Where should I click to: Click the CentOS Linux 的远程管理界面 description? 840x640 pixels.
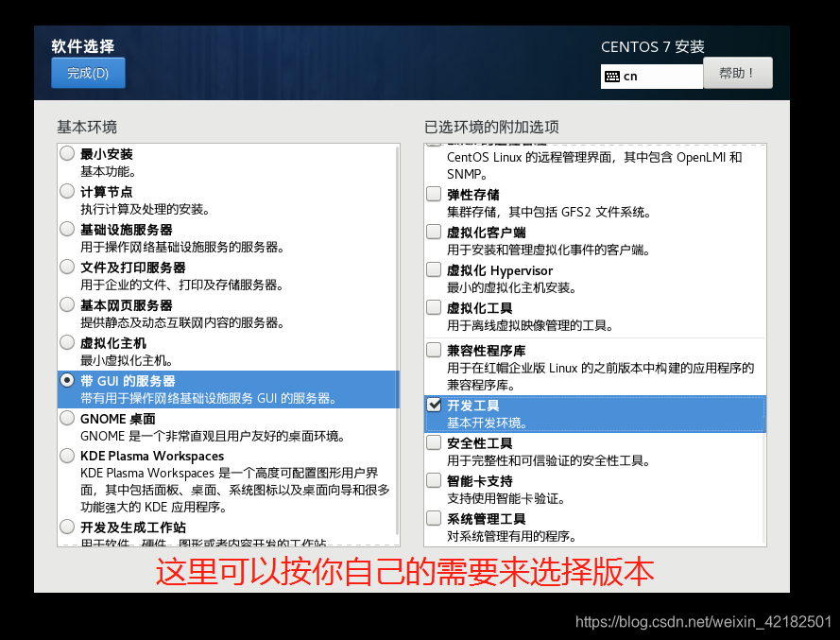tap(594, 165)
